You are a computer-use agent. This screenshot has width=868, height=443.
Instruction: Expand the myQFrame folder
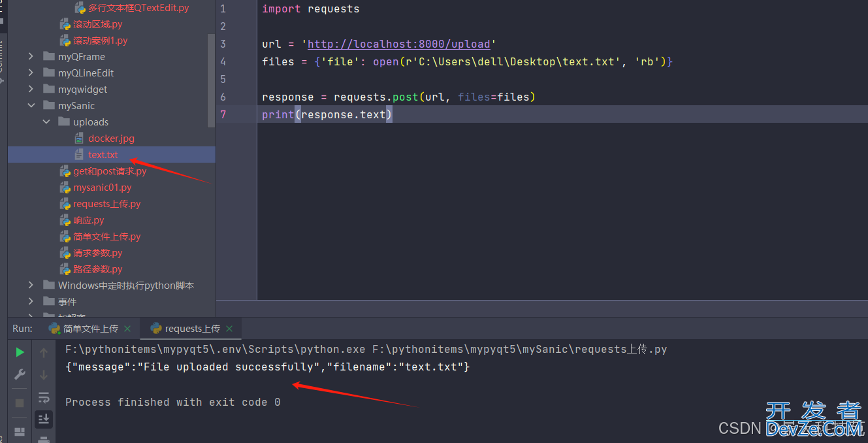[x=31, y=57]
